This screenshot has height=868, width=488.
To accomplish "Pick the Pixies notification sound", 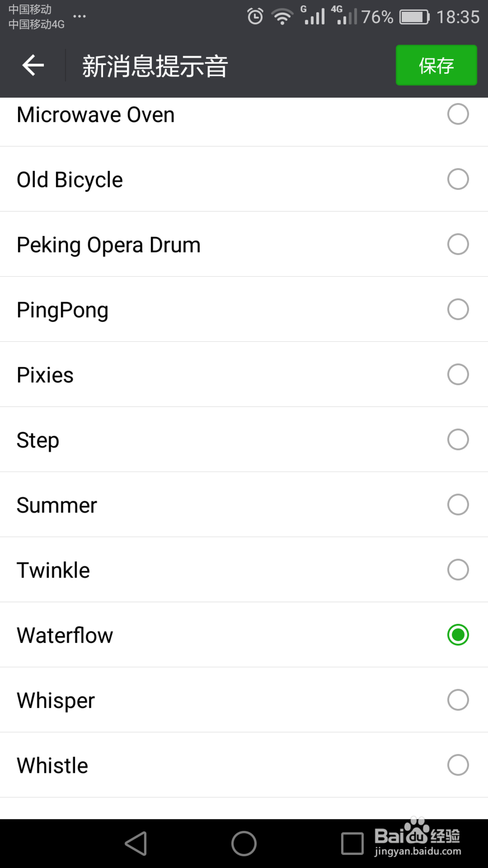I will tap(45, 375).
